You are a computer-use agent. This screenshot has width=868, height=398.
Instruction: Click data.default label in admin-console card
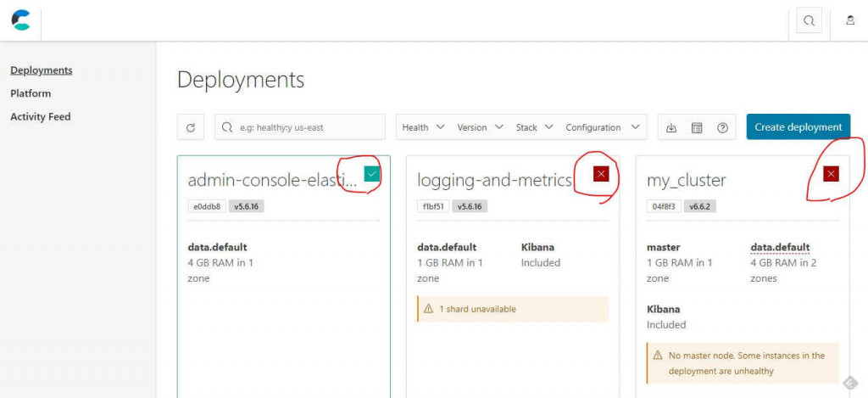[218, 247]
